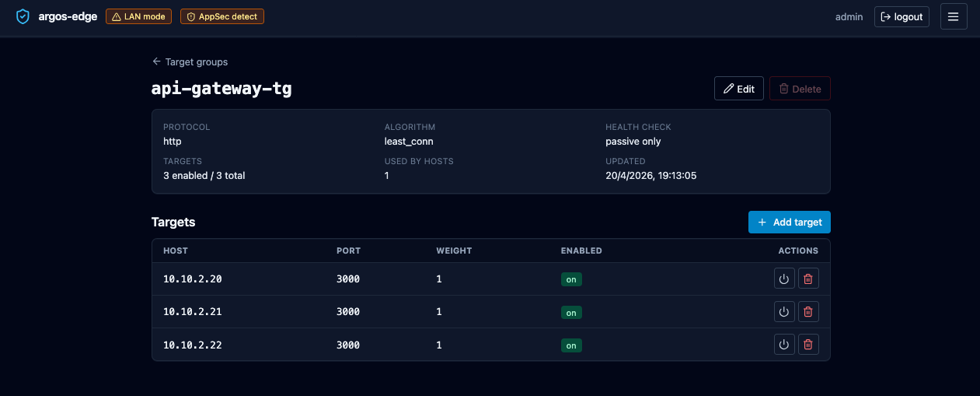The height and width of the screenshot is (396, 980).
Task: Go back to Target groups
Action: point(190,61)
